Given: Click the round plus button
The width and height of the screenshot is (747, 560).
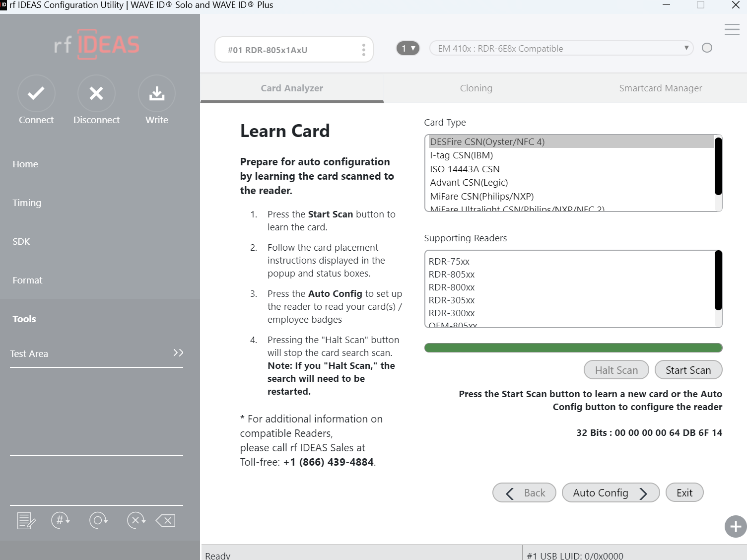Looking at the screenshot, I should pos(735,527).
